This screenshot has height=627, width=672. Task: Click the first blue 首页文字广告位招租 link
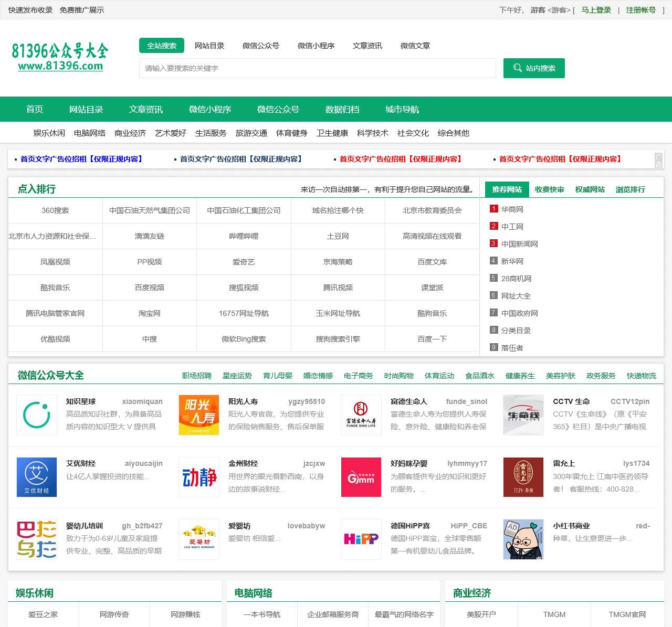(81, 159)
